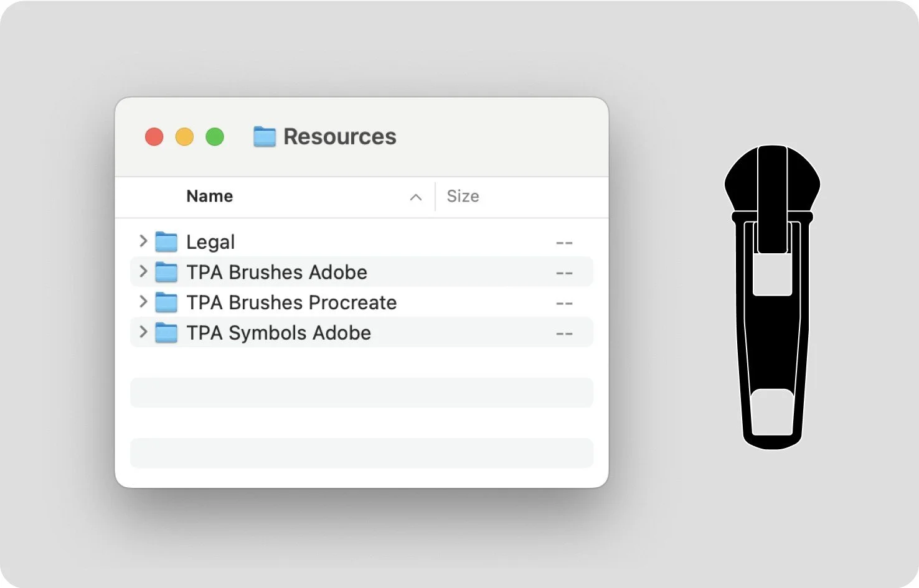Toggle the sort direction caret

point(416,197)
